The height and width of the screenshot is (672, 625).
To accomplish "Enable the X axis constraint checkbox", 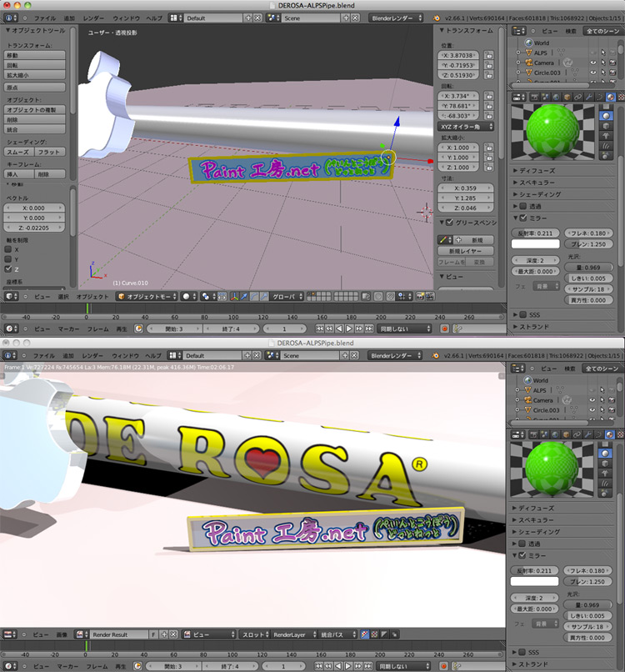I will point(8,249).
